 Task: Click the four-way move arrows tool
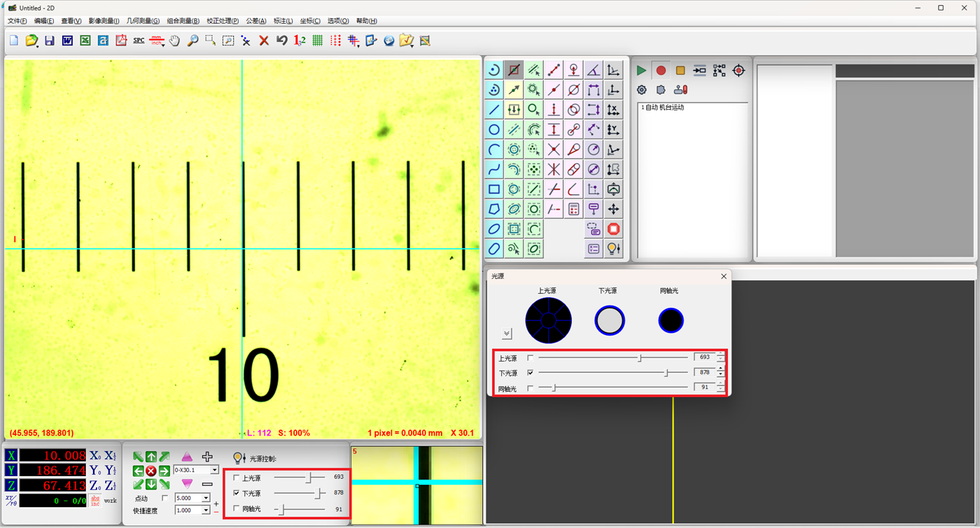[x=614, y=209]
